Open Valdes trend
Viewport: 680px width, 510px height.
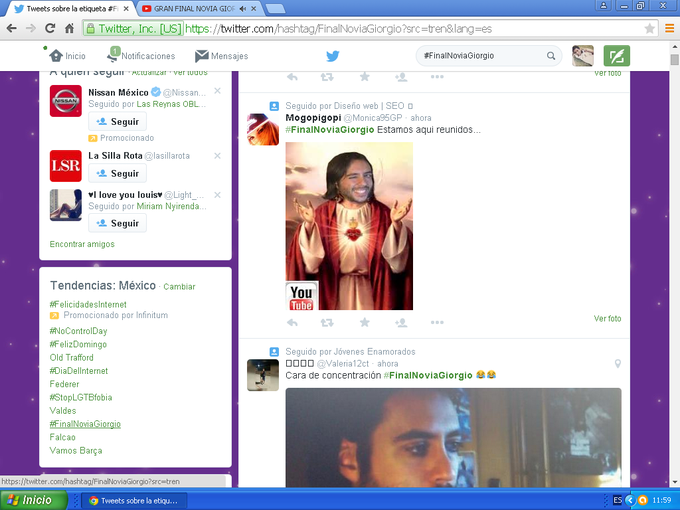click(63, 411)
